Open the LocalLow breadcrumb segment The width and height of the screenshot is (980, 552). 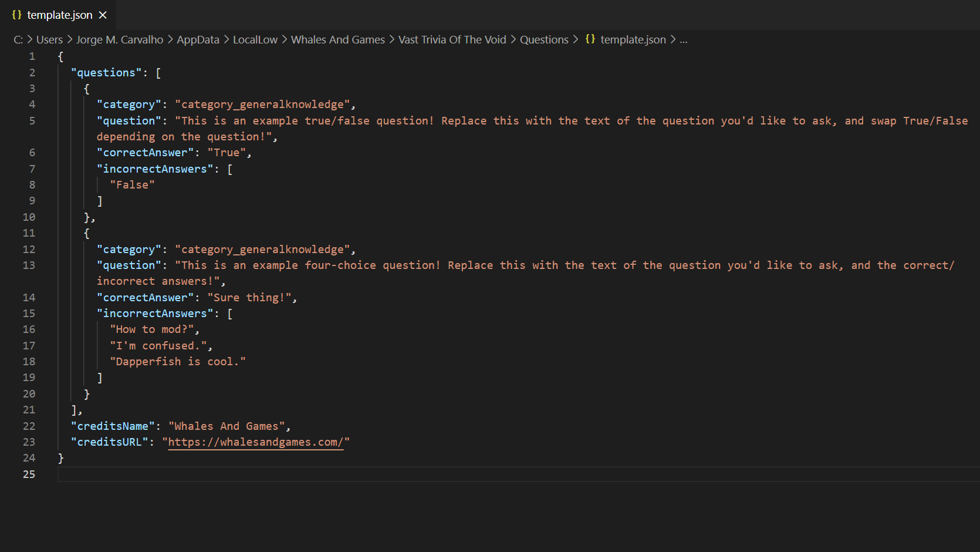[x=255, y=40]
